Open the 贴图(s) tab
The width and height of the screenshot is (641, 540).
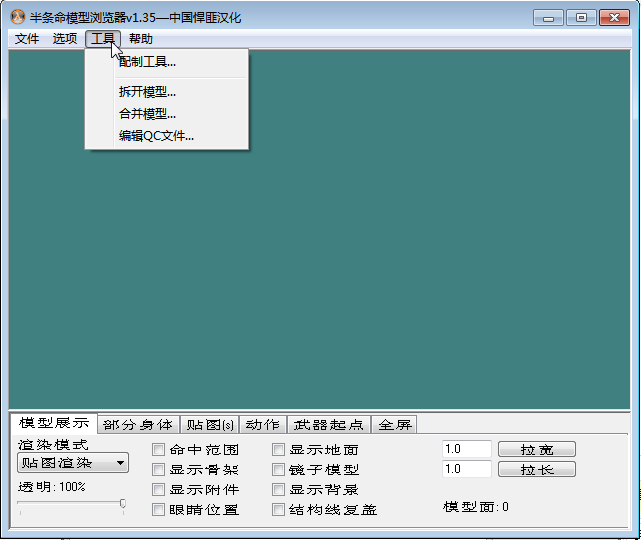(x=210, y=425)
